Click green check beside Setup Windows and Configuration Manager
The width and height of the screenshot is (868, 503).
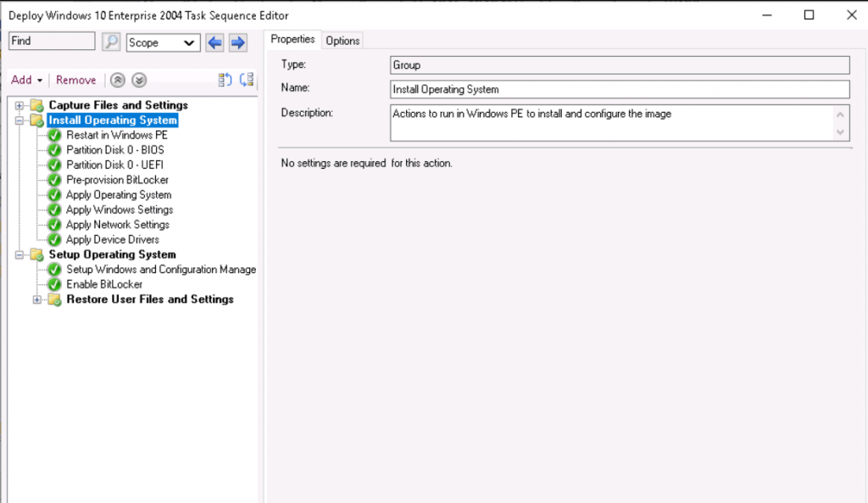pyautogui.click(x=54, y=270)
